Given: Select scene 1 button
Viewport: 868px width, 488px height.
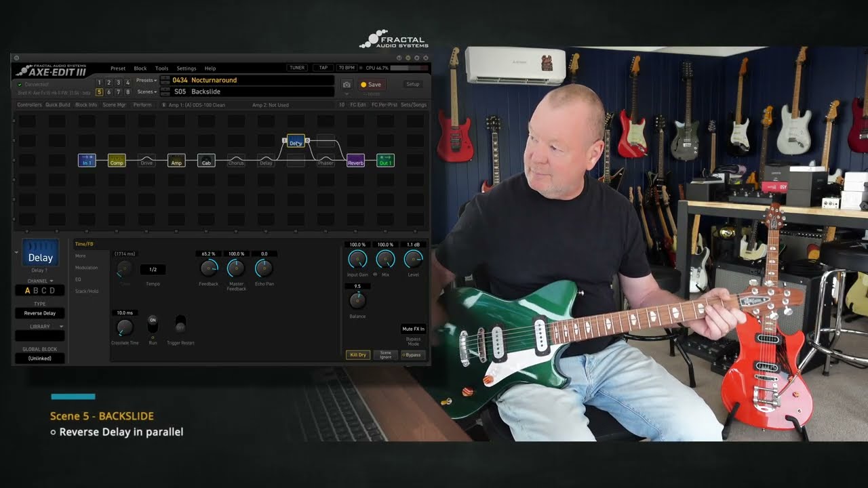Looking at the screenshot, I should click(99, 82).
